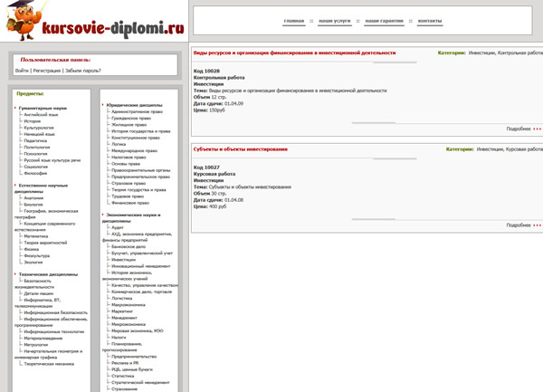Select «Математика» in subjects tree
The image size is (543, 392).
[x=36, y=236]
